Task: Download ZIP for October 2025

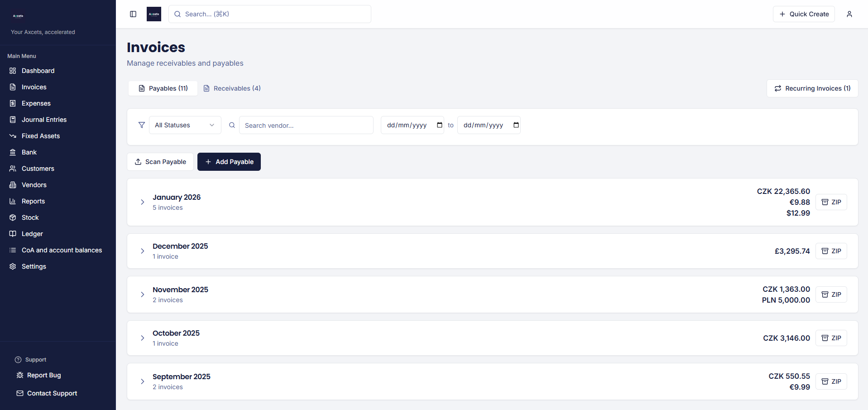Action: (831, 338)
